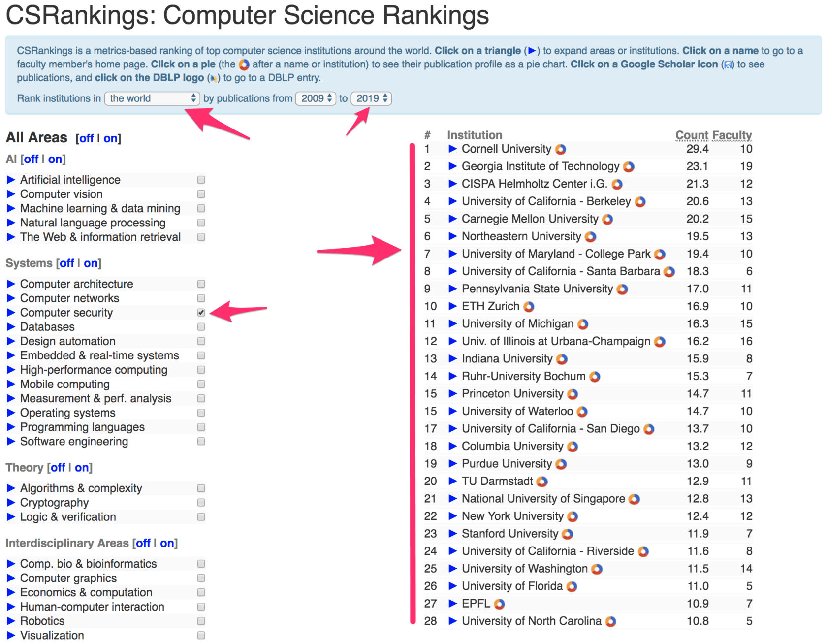
Task: Click Columbia University pie chart icon
Action: tap(573, 447)
